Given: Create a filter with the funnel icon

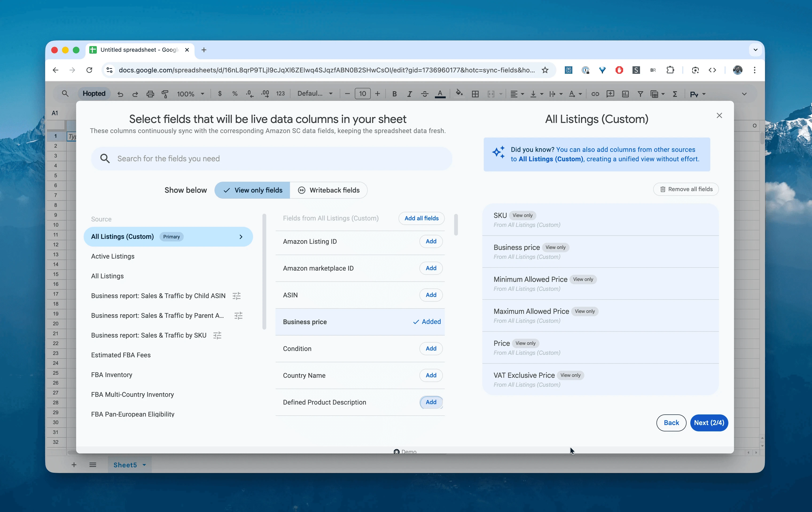Looking at the screenshot, I should [640, 94].
